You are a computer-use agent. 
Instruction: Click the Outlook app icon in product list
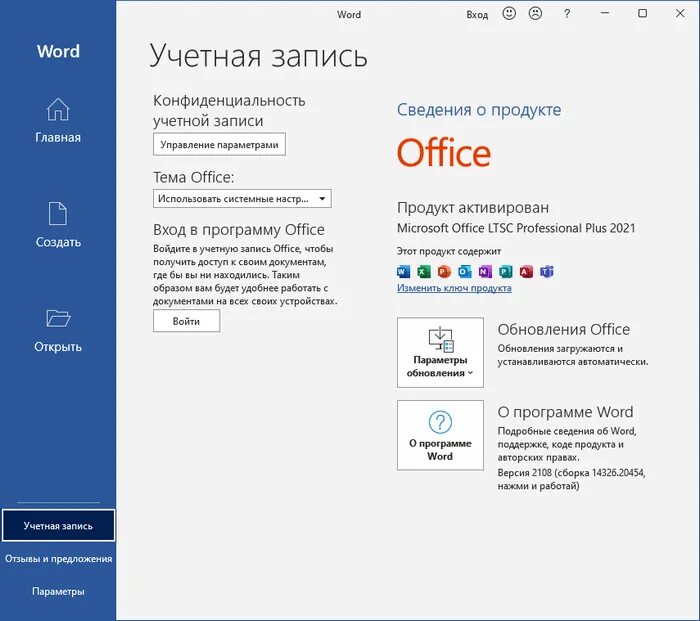click(x=465, y=271)
